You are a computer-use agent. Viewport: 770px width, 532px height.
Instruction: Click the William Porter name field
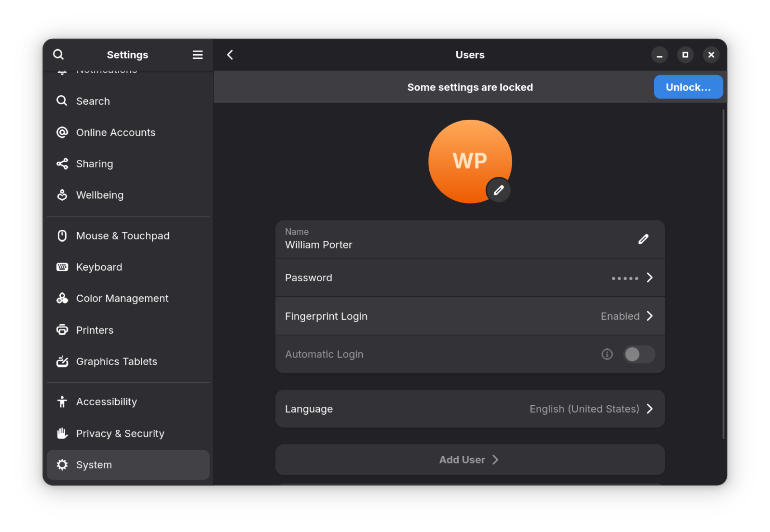(x=470, y=239)
